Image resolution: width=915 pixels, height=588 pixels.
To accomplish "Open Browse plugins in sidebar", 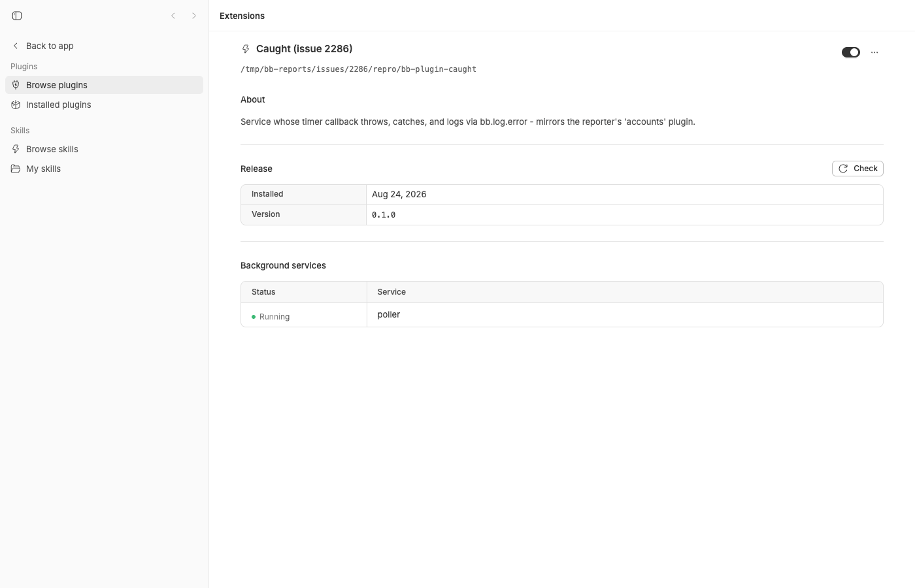I will click(104, 85).
